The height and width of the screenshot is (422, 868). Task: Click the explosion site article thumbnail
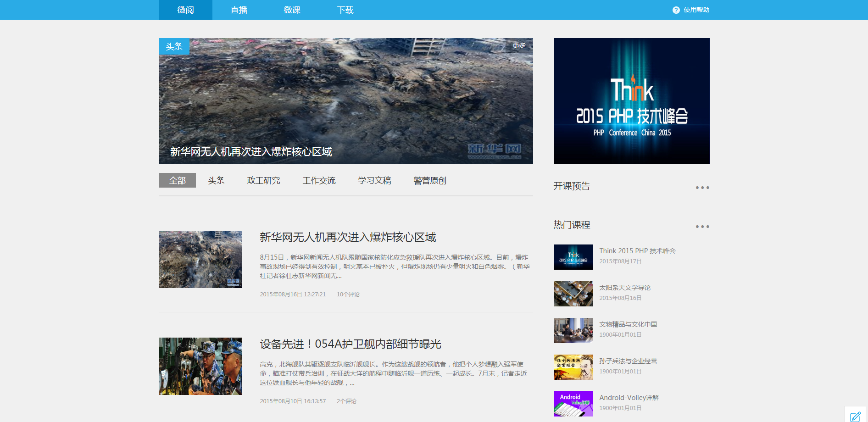[200, 259]
